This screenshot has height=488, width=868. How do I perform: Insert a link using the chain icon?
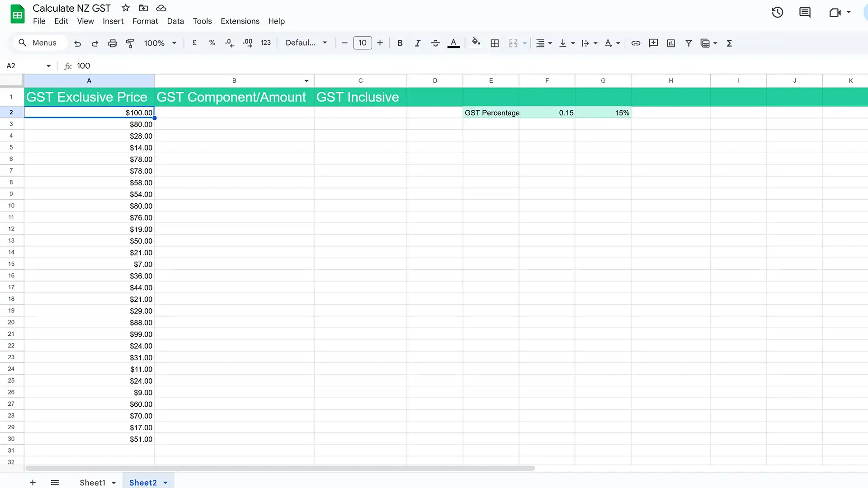click(636, 43)
